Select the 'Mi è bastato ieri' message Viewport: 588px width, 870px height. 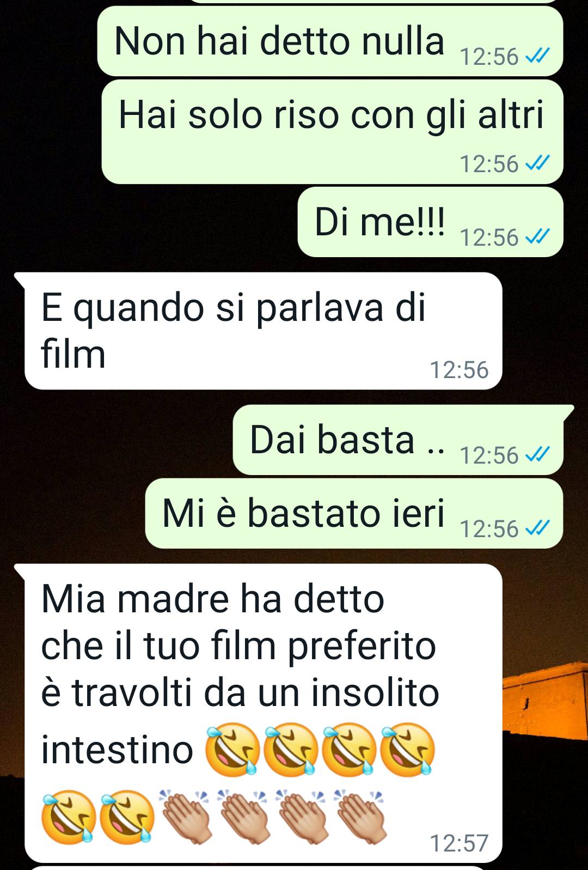[354, 514]
